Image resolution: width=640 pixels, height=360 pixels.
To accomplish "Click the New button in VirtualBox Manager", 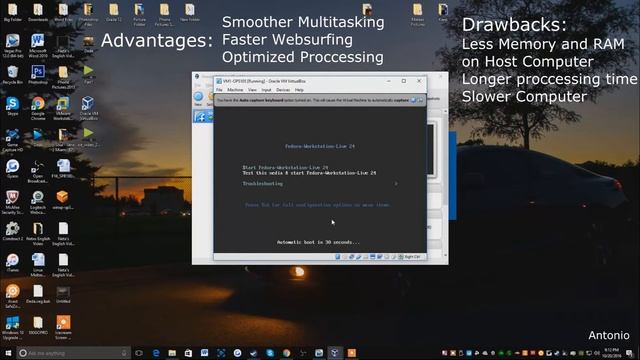I will coord(198,98).
